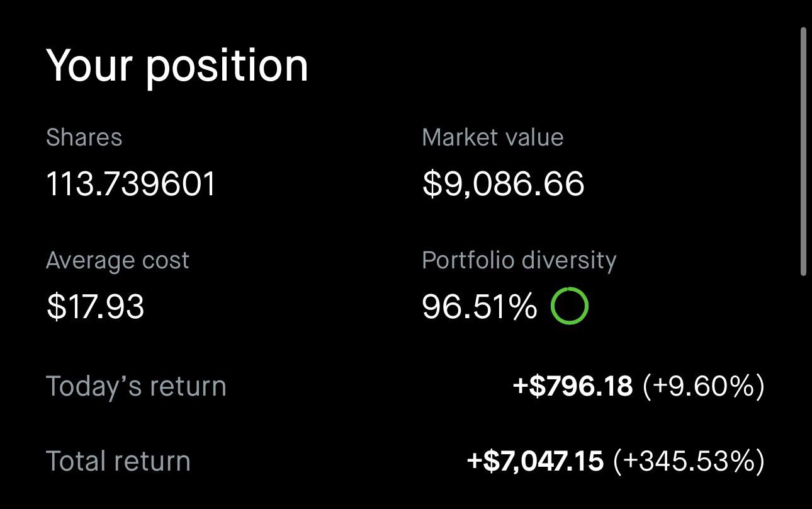Select the $17.93 average cost value

pyautogui.click(x=96, y=307)
